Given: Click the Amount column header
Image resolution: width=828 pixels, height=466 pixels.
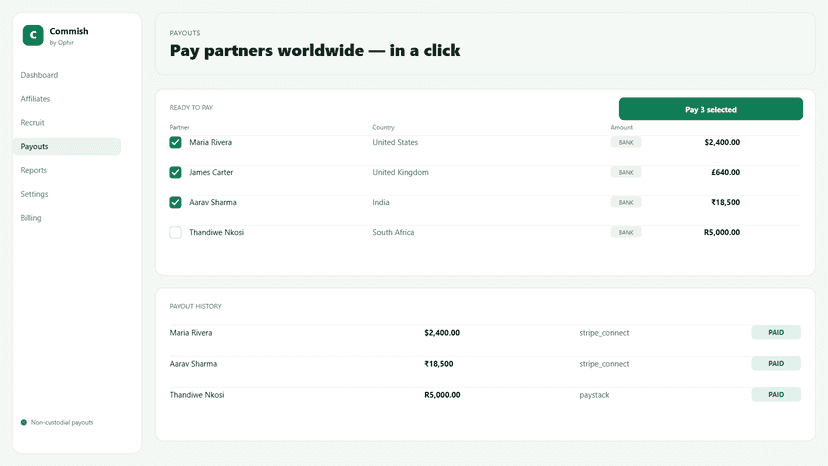Looking at the screenshot, I should [622, 127].
